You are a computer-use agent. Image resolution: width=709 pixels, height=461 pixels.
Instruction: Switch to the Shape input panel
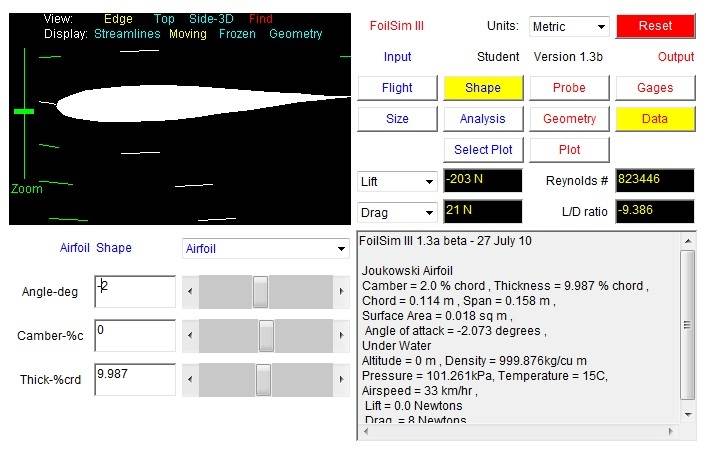(483, 88)
